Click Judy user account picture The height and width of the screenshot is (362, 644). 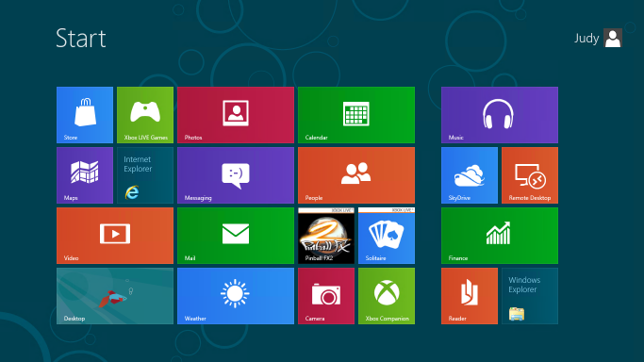pos(613,38)
